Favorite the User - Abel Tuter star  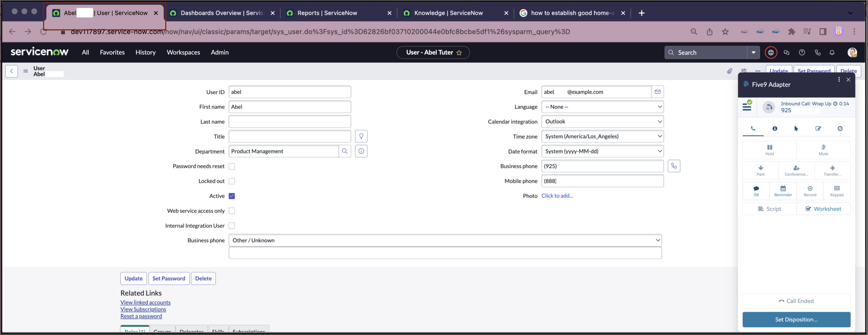click(459, 52)
